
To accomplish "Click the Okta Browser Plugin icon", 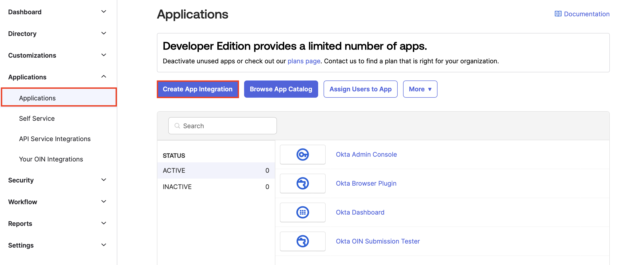I will point(303,183).
